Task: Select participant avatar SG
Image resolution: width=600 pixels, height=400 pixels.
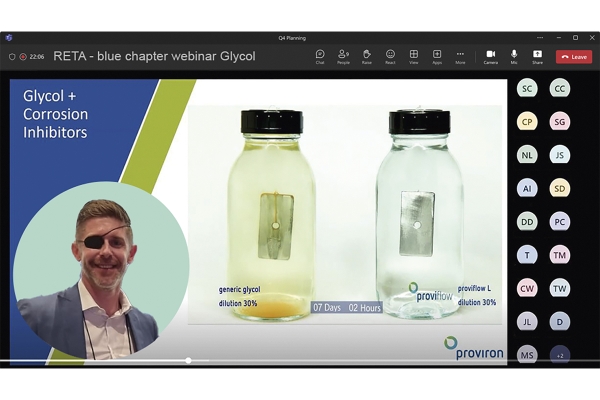Action: click(559, 122)
